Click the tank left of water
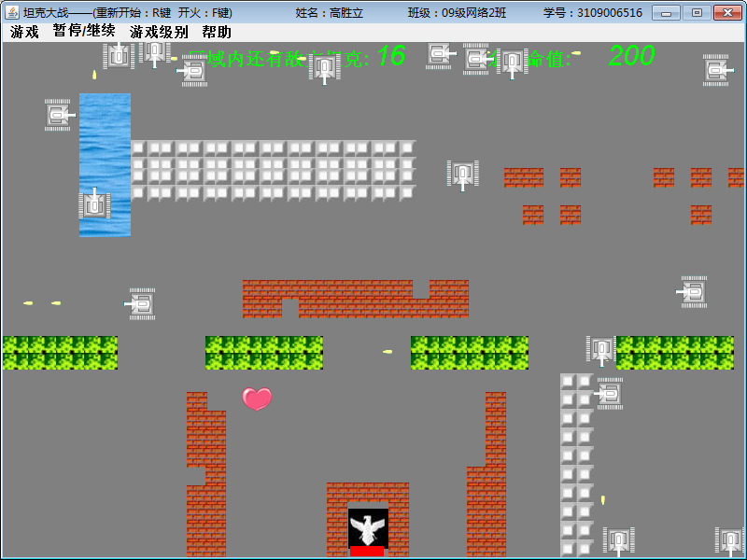 tap(59, 115)
